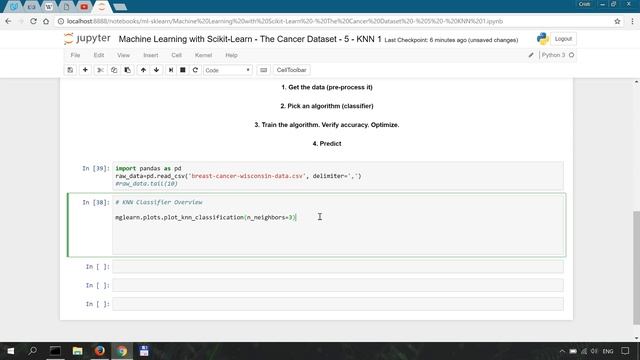
Task: Go back with browser back arrow
Action: coord(9,21)
